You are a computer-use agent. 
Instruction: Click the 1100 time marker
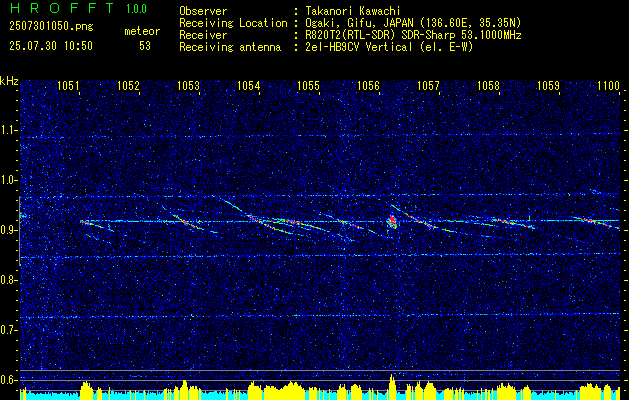tap(609, 85)
